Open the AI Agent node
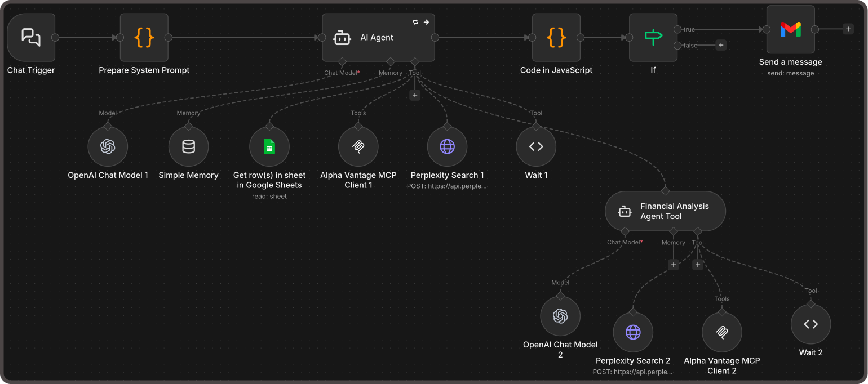Screen dimensions: 868x384 point(378,38)
